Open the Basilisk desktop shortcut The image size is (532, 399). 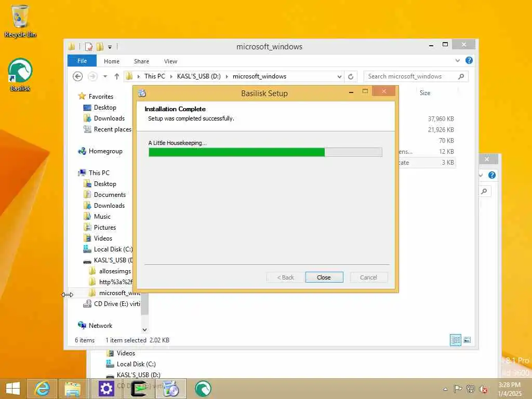click(20, 75)
